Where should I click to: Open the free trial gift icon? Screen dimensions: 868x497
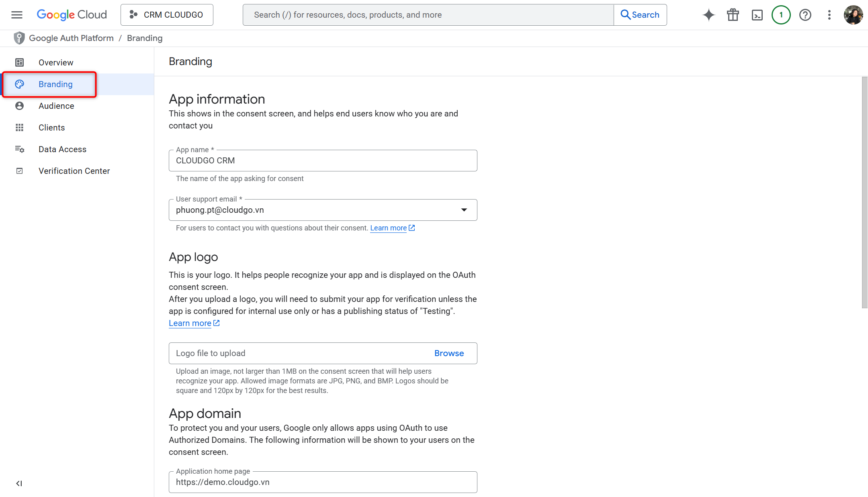pyautogui.click(x=733, y=14)
